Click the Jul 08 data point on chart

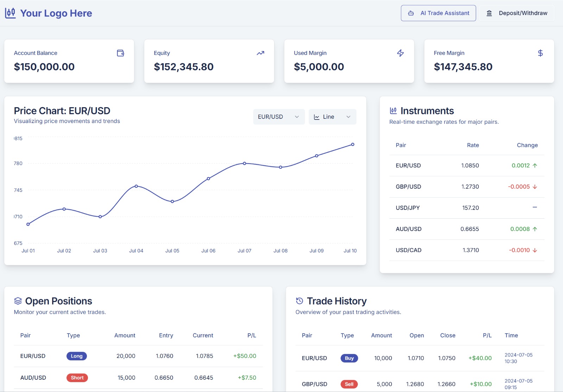[280, 167]
